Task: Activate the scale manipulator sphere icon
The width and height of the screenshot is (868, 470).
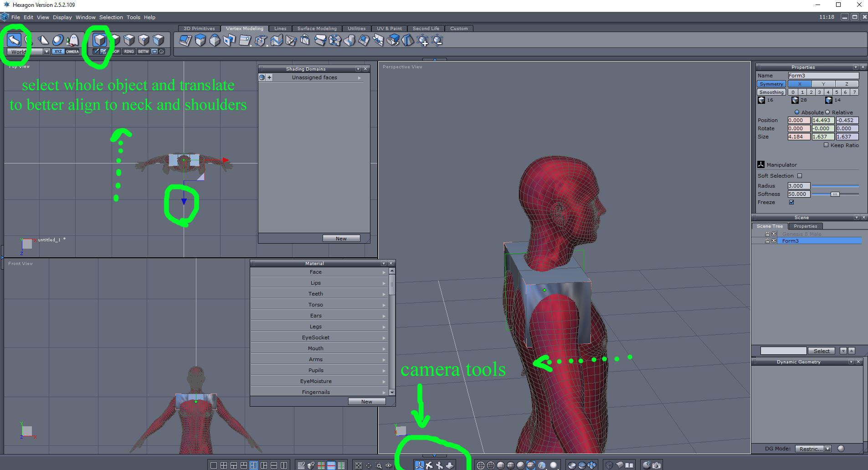Action: click(x=58, y=40)
